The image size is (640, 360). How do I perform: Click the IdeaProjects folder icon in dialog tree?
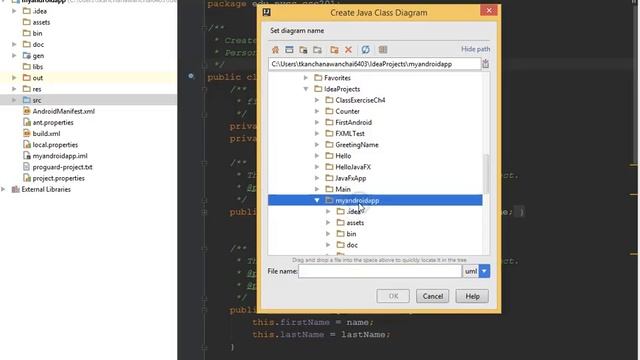click(x=318, y=89)
